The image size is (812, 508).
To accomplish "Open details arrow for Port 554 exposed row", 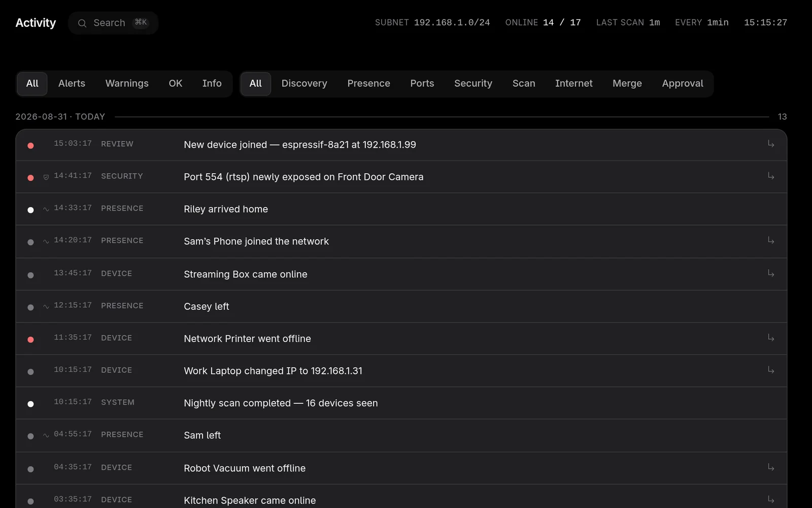I will [x=771, y=176].
